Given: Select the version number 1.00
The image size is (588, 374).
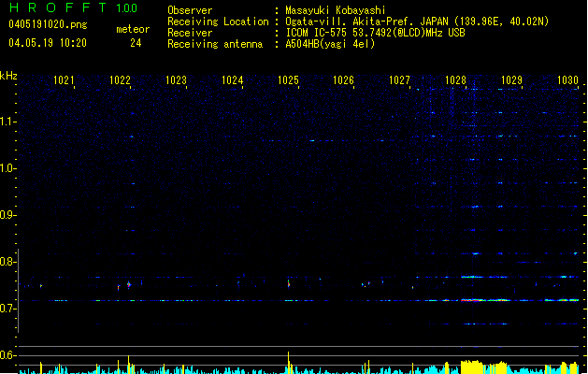Looking at the screenshot, I should (x=127, y=7).
